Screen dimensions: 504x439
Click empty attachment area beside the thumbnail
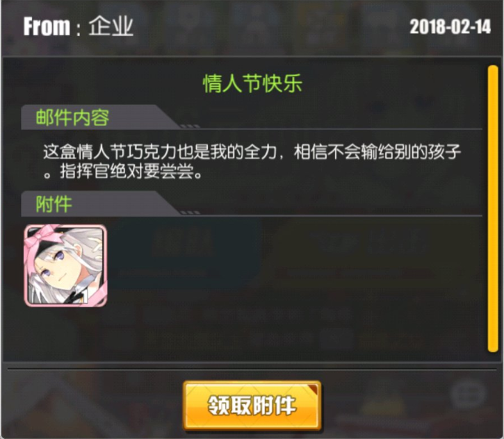293,265
